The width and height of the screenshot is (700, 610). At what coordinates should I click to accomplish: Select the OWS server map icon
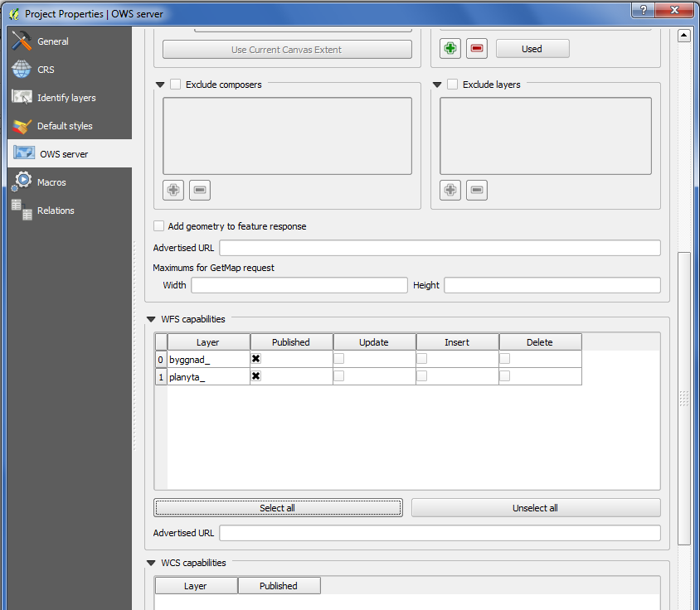(24, 153)
